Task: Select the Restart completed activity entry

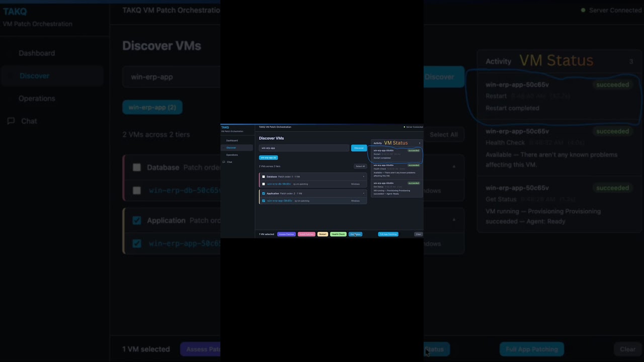Action: coord(396,154)
